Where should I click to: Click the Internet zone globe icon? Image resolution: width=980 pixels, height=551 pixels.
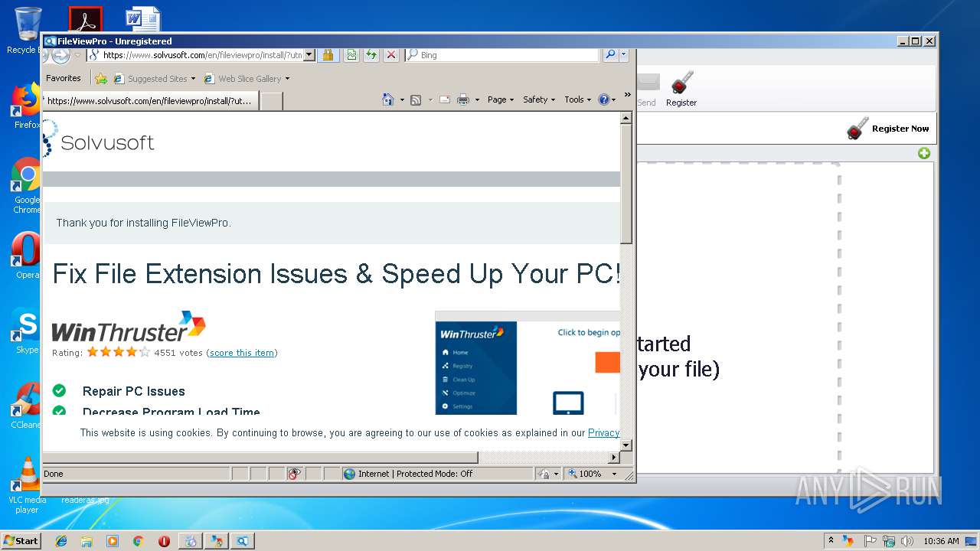coord(350,474)
